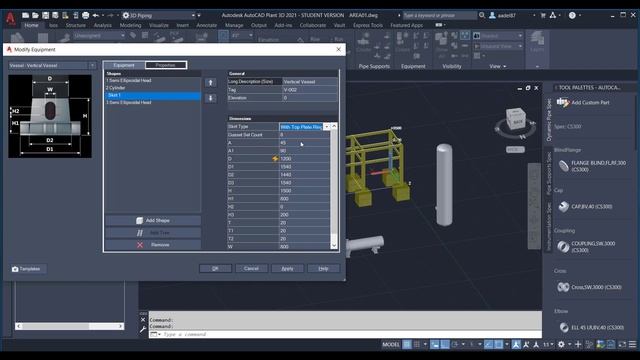The height and width of the screenshot is (360, 640).
Task: Move selected shape up with the up arrow
Action: click(x=211, y=83)
